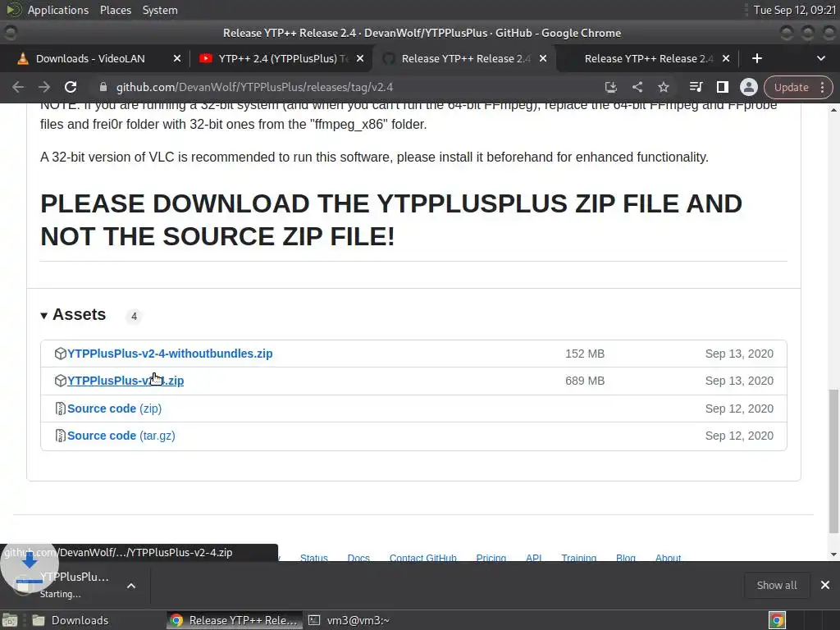Open the media control icon in toolbar

click(x=696, y=87)
